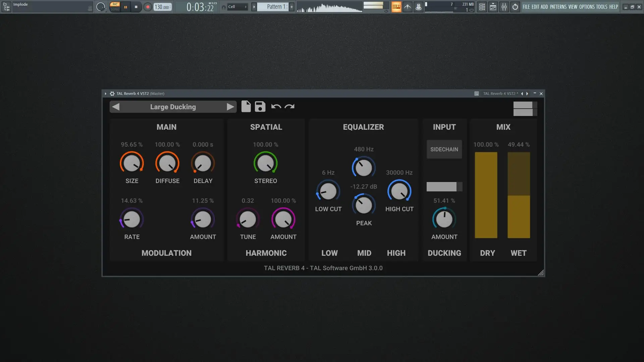
Task: Open the mixer from the top toolbar
Action: pyautogui.click(x=504, y=7)
